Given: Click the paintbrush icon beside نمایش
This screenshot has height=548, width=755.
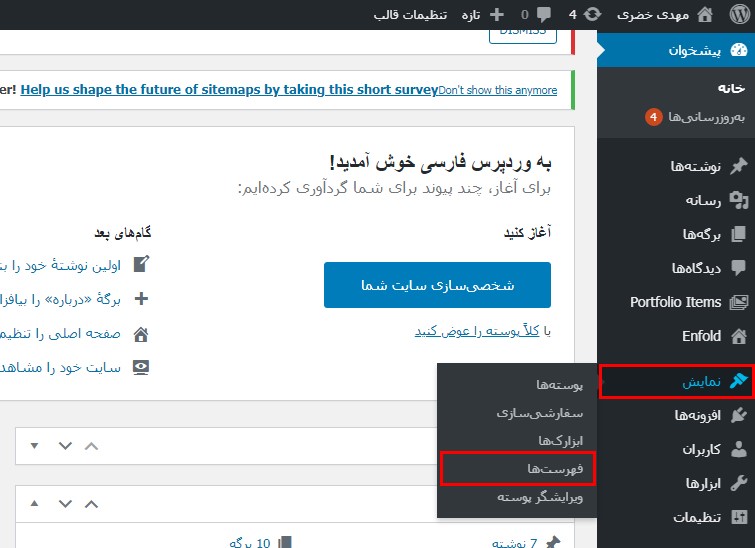Looking at the screenshot, I should coord(739,381).
